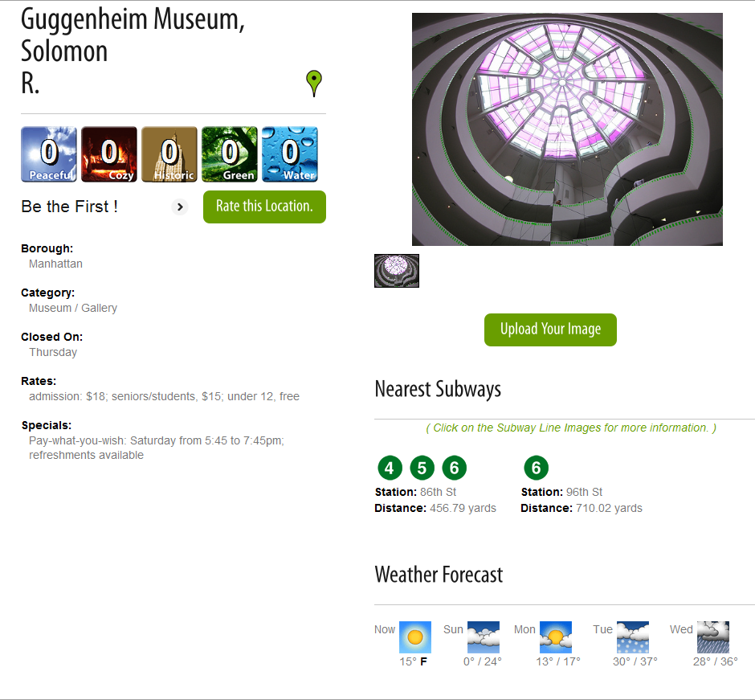Select the Guggenheim skylight thumbnail

pyautogui.click(x=397, y=271)
